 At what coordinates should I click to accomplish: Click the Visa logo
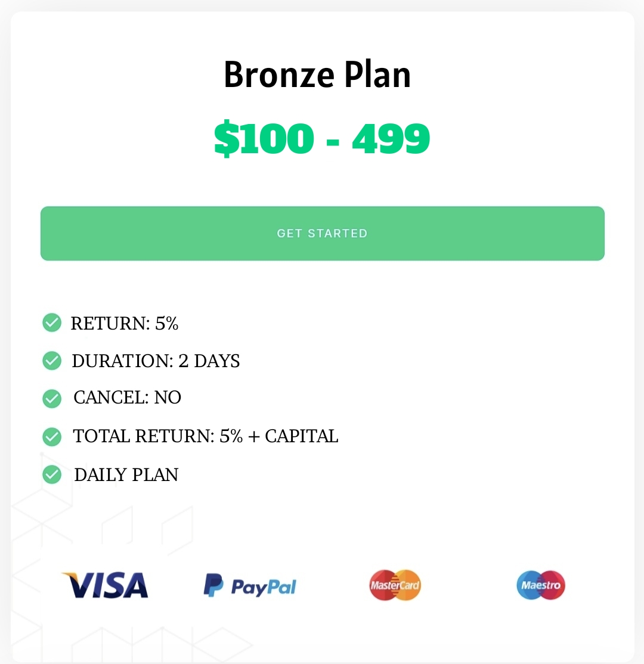106,585
